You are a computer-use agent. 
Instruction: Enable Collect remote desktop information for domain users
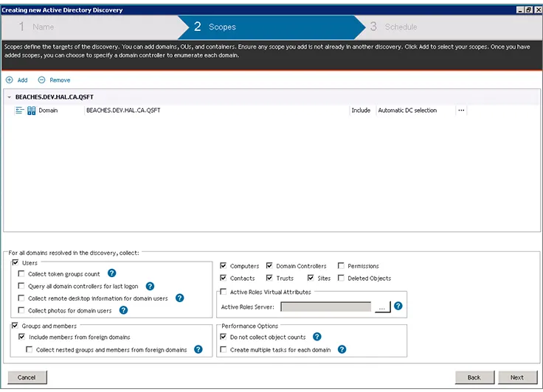[21, 298]
